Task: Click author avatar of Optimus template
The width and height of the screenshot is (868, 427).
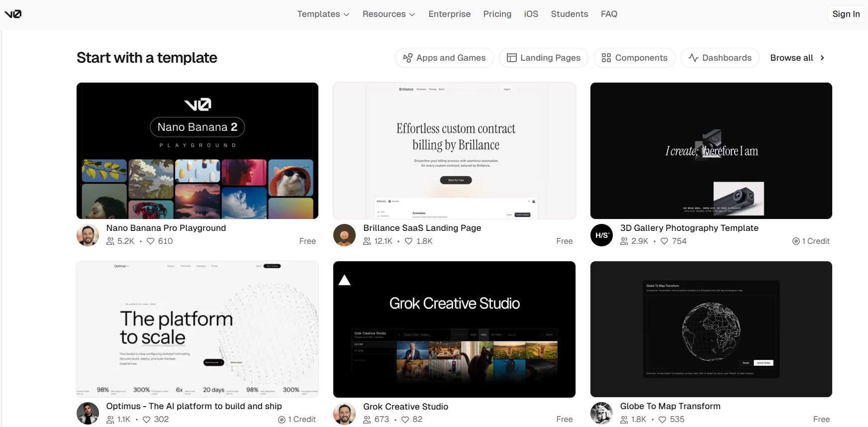Action: click(88, 413)
